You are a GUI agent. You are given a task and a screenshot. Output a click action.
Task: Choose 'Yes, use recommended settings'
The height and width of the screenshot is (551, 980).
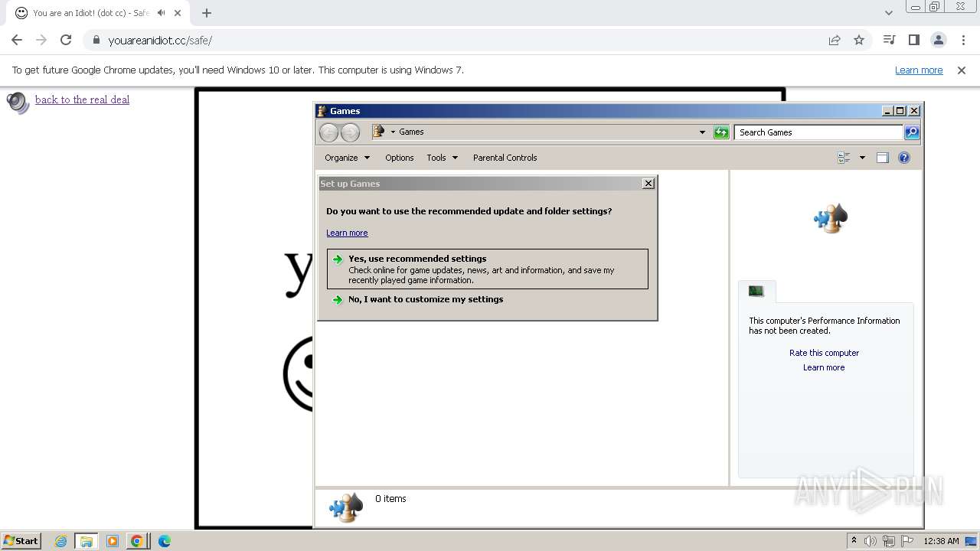pos(488,269)
